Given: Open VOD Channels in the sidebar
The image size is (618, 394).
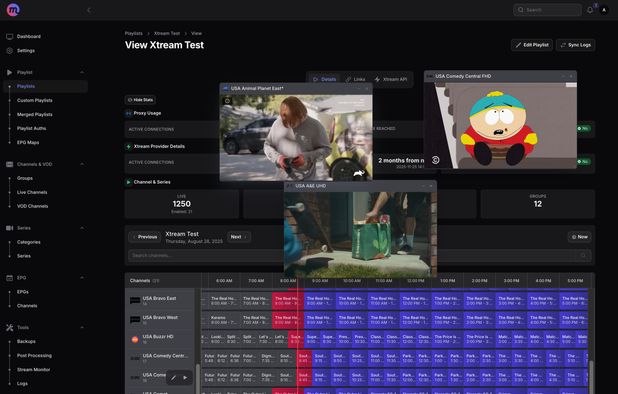Looking at the screenshot, I should point(32,206).
